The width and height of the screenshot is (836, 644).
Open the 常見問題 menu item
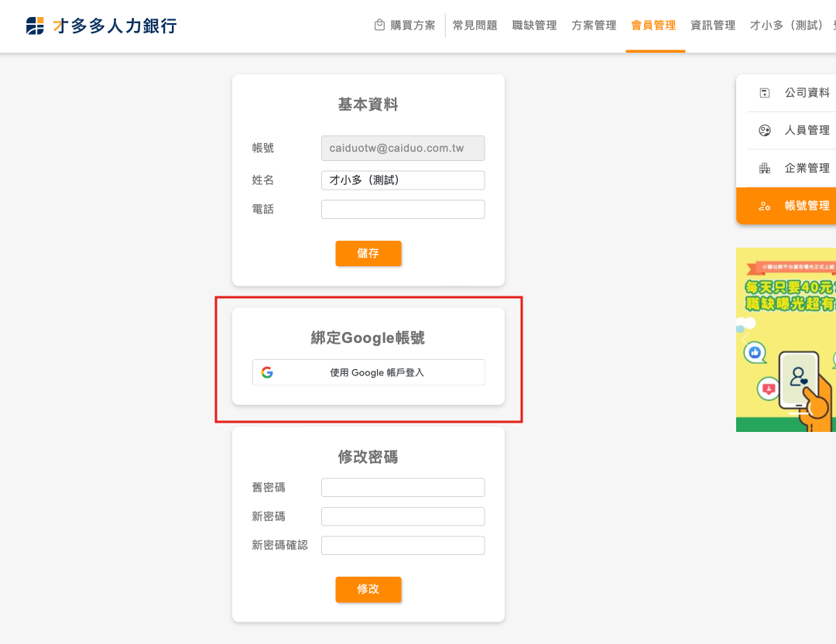475,26
